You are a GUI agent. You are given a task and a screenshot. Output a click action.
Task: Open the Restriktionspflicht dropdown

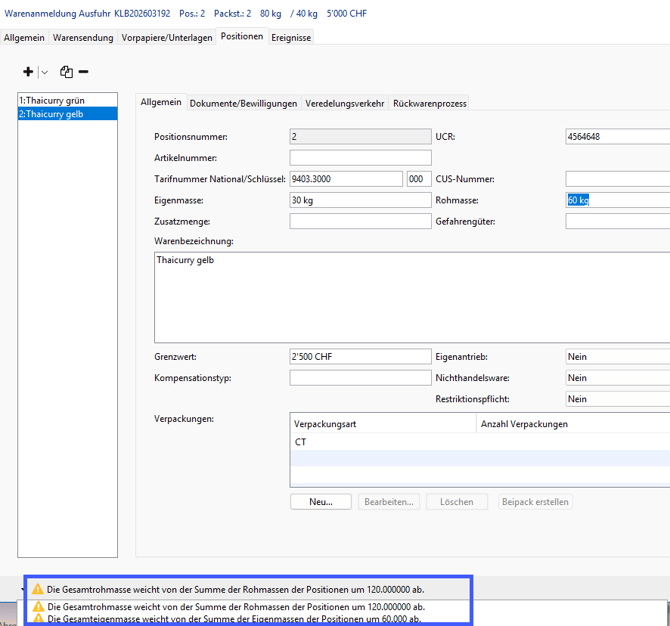[617, 399]
